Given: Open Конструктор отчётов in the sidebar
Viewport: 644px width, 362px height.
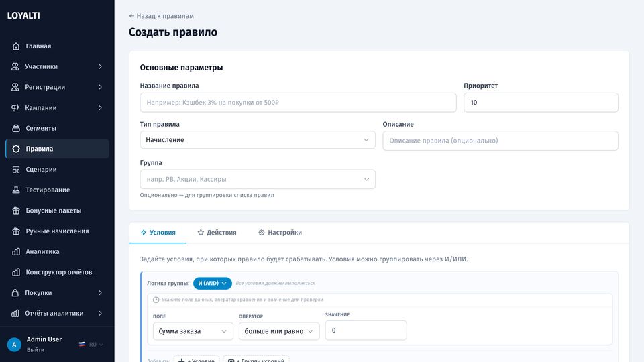Looking at the screenshot, I should coord(57,271).
